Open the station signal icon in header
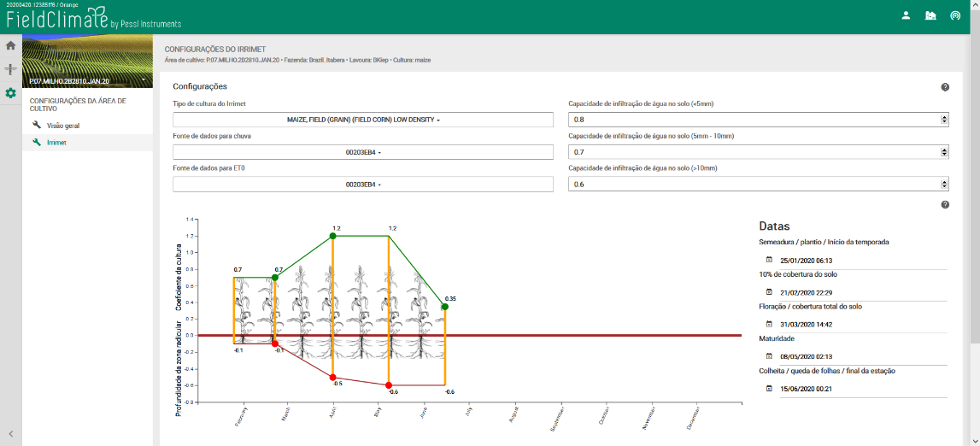This screenshot has height=446, width=980. [955, 15]
